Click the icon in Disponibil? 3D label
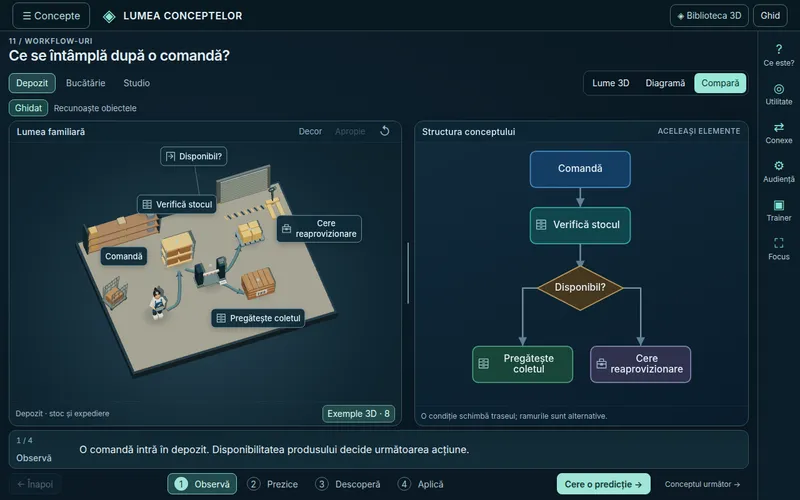Image resolution: width=800 pixels, height=500 pixels. point(170,157)
